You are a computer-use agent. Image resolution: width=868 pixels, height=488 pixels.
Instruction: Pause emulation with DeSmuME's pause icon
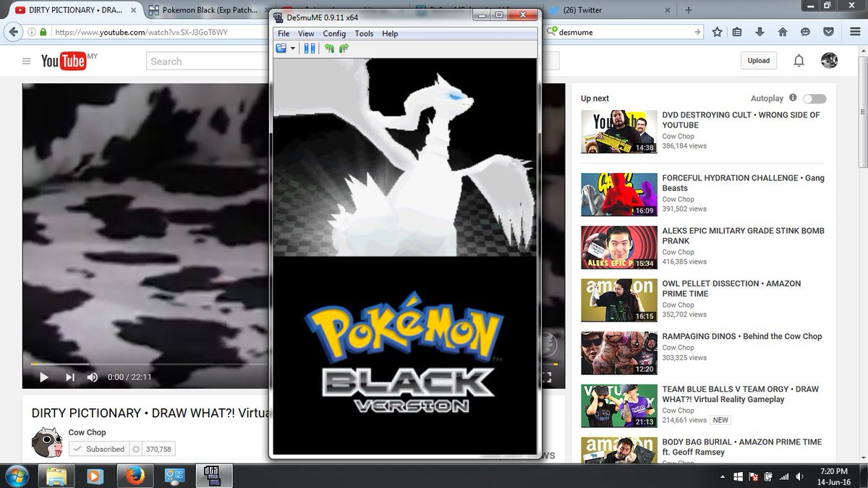(310, 49)
